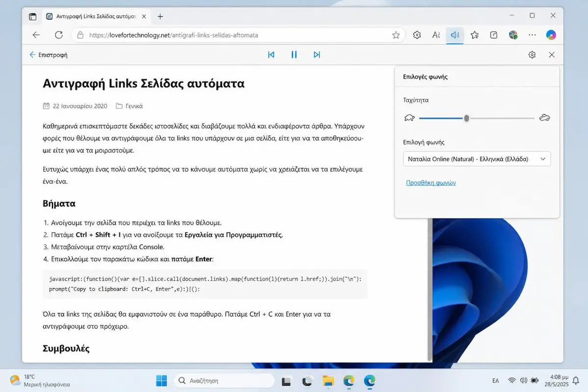Open a new tab with the plus button
The width and height of the screenshot is (588, 392).
click(160, 16)
